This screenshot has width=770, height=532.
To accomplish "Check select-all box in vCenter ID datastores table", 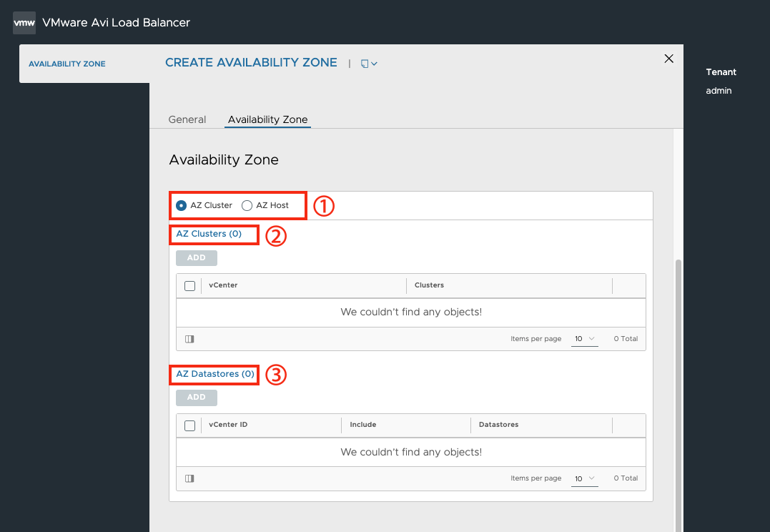I will coord(189,425).
